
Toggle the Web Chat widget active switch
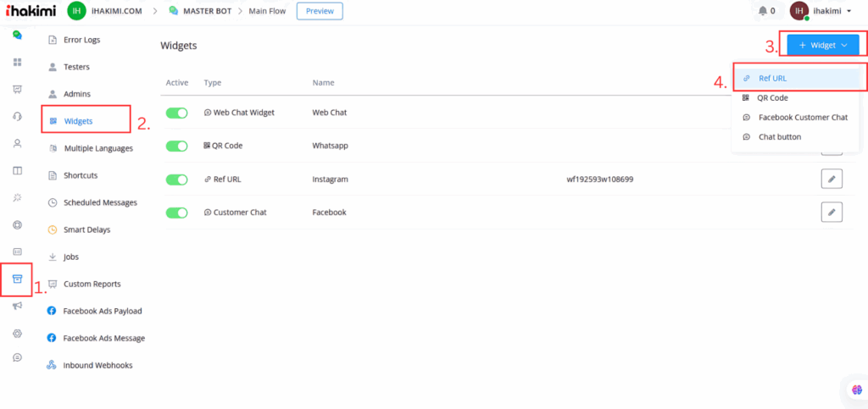pos(176,113)
